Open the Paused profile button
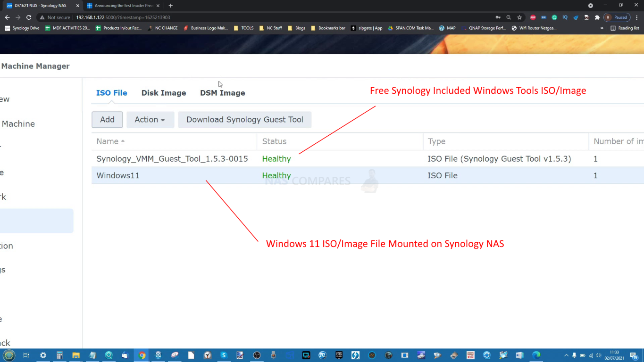Image resolution: width=644 pixels, height=362 pixels. click(x=617, y=17)
